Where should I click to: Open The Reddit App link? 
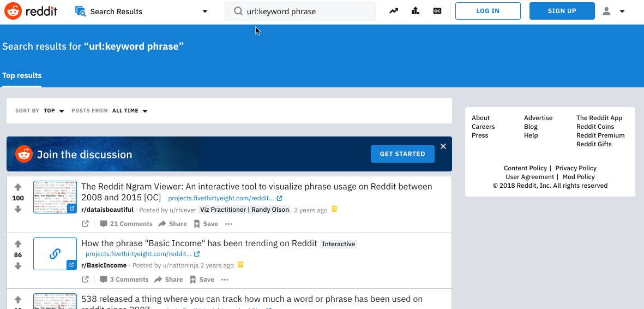[599, 118]
